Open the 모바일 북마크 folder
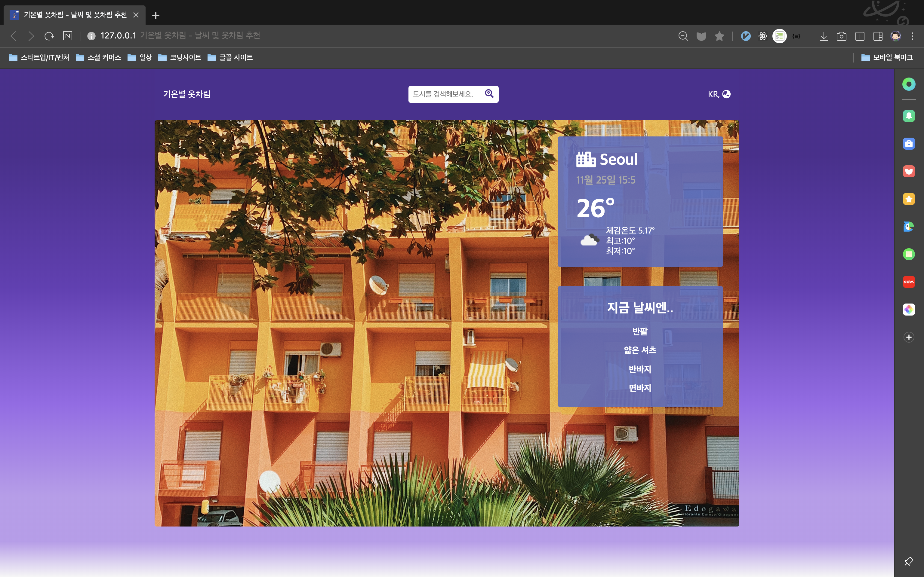The width and height of the screenshot is (924, 577). 887,58
